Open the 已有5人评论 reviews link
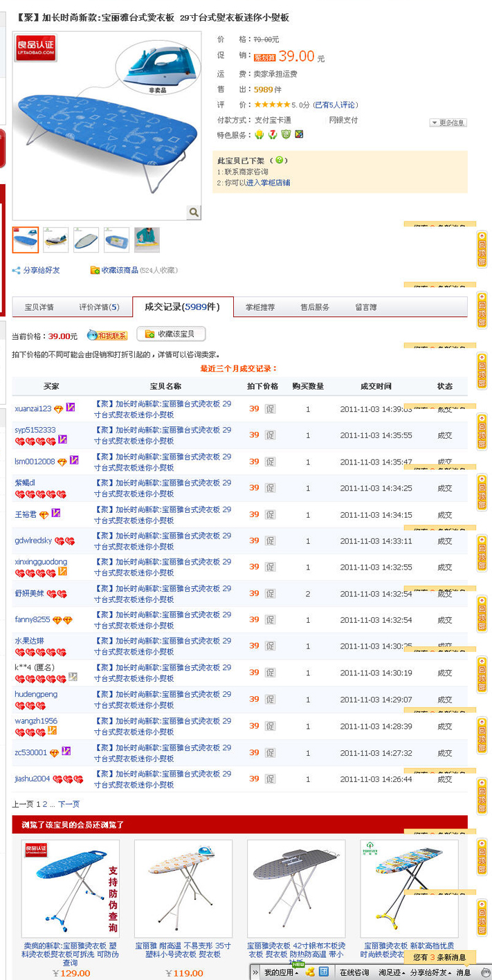The image size is (492, 980). (336, 105)
